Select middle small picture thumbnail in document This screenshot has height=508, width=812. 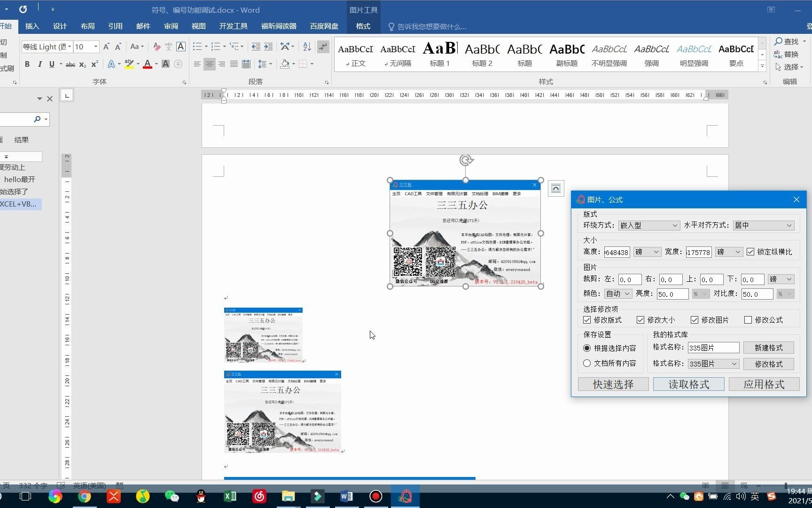pos(264,335)
